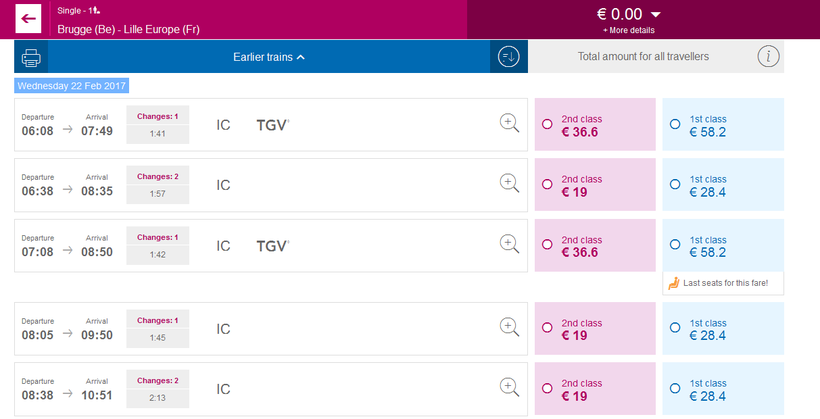
Task: Click the printer icon
Action: coord(31,57)
